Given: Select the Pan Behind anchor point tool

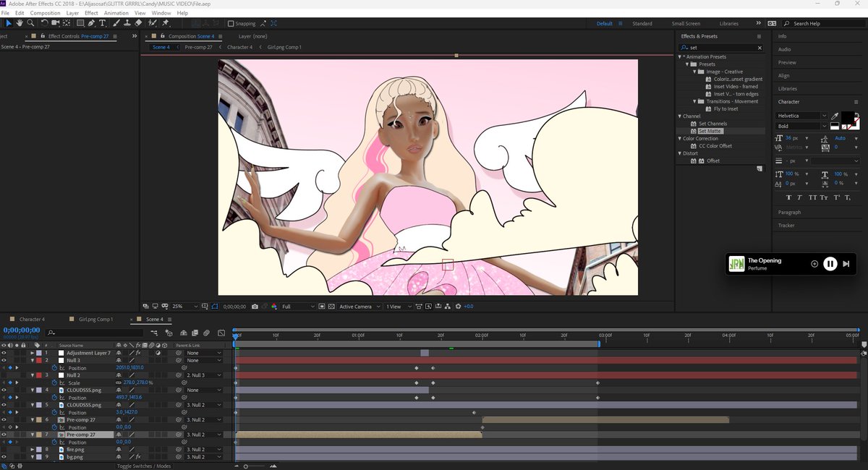Looking at the screenshot, I should pyautogui.click(x=67, y=23).
